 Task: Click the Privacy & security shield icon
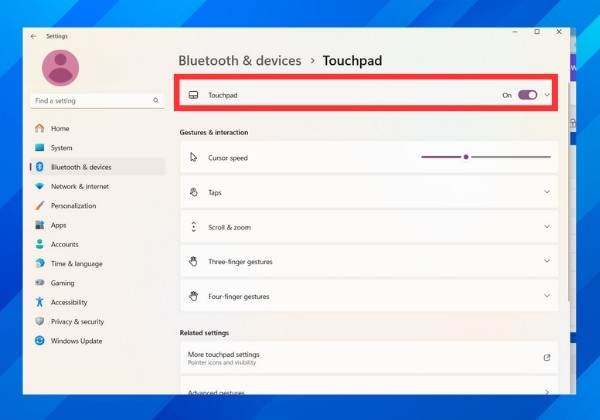(39, 321)
